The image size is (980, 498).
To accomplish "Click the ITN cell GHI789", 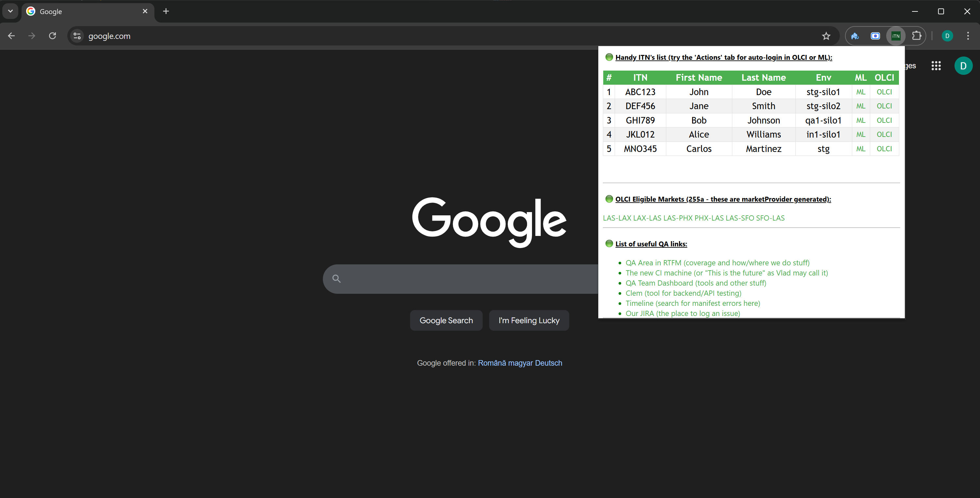I will [640, 121].
